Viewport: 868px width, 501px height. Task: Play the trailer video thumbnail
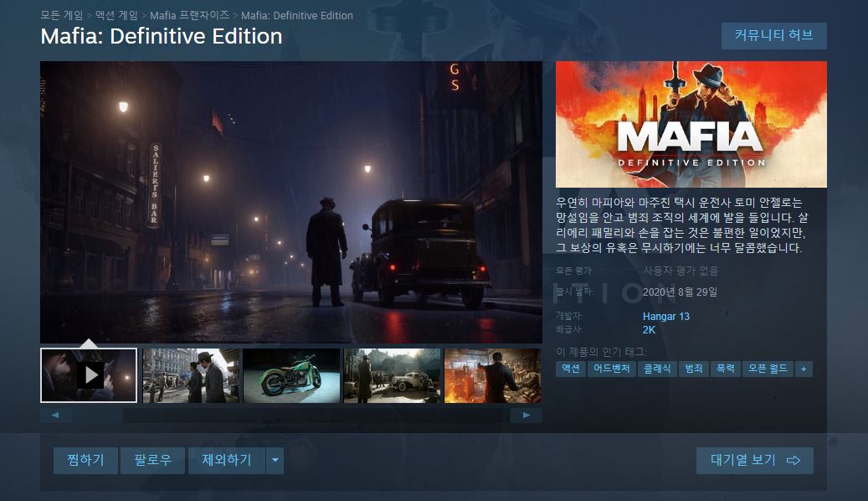[89, 375]
